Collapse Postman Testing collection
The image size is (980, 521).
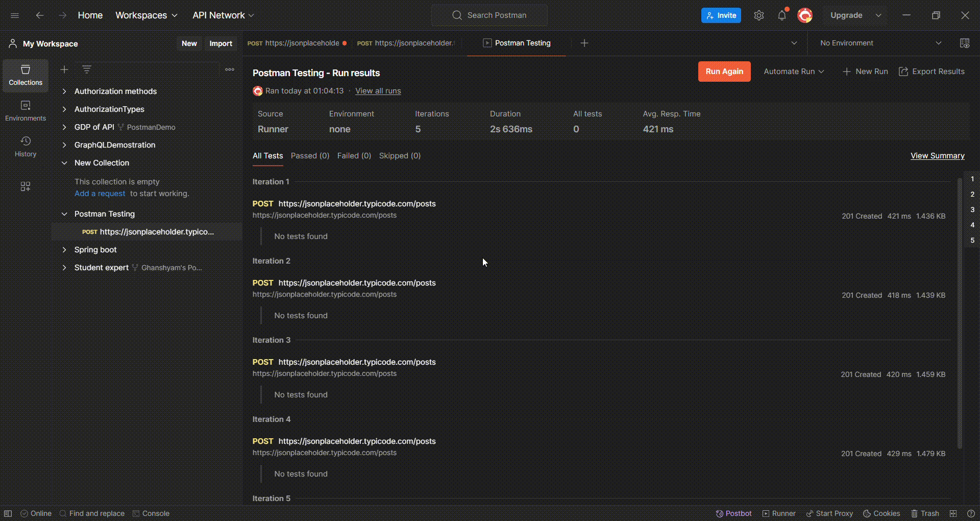(x=64, y=214)
